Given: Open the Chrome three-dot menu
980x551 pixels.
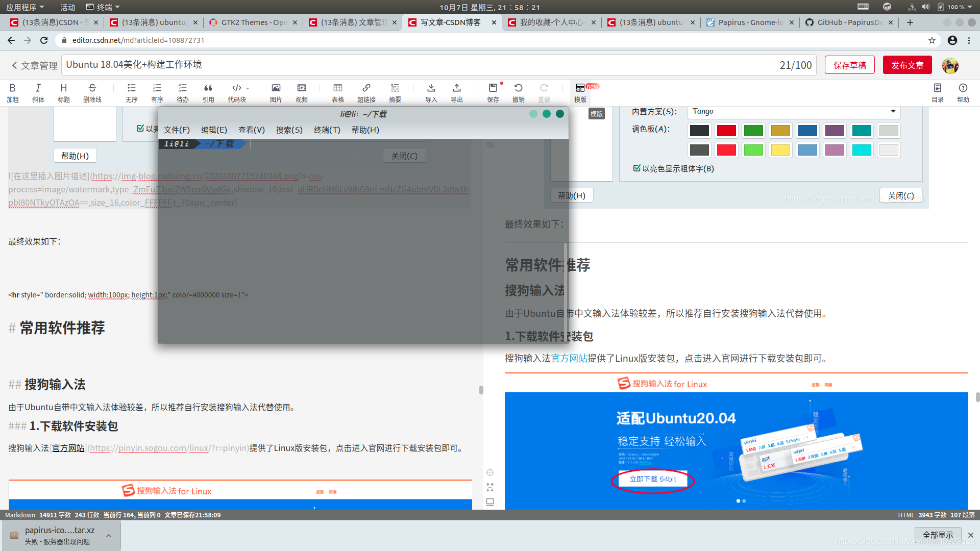Looking at the screenshot, I should tap(969, 40).
